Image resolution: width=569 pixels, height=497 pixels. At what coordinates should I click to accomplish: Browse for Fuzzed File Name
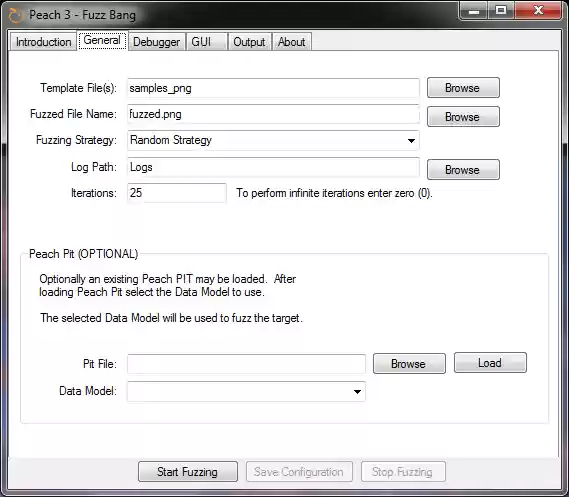click(463, 116)
